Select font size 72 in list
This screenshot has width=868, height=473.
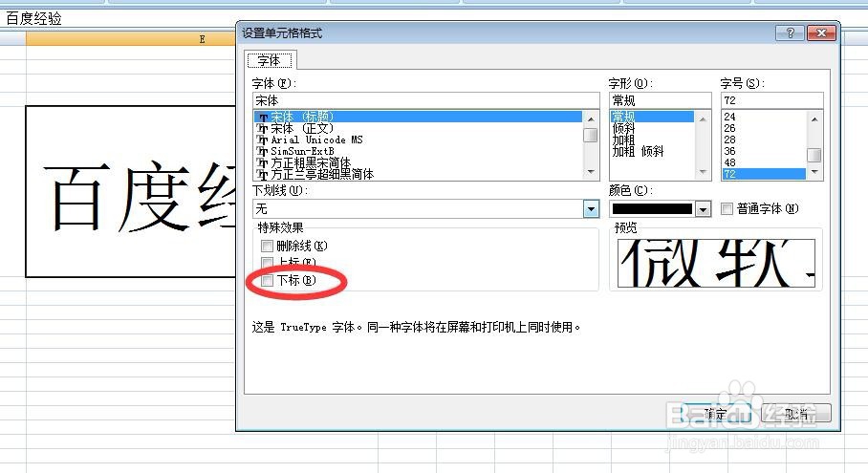click(764, 174)
